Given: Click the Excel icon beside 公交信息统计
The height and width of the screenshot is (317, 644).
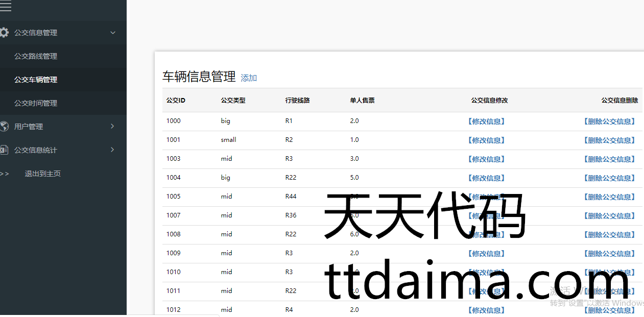Looking at the screenshot, I should [4, 150].
